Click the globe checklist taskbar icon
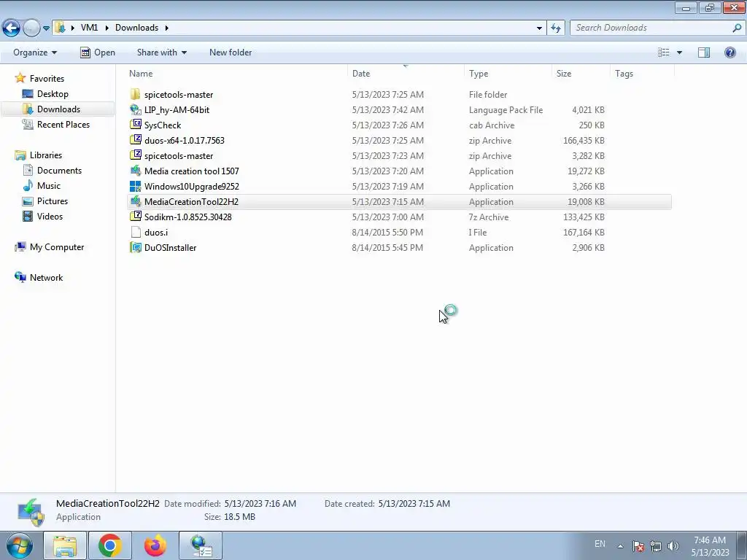 [x=201, y=545]
